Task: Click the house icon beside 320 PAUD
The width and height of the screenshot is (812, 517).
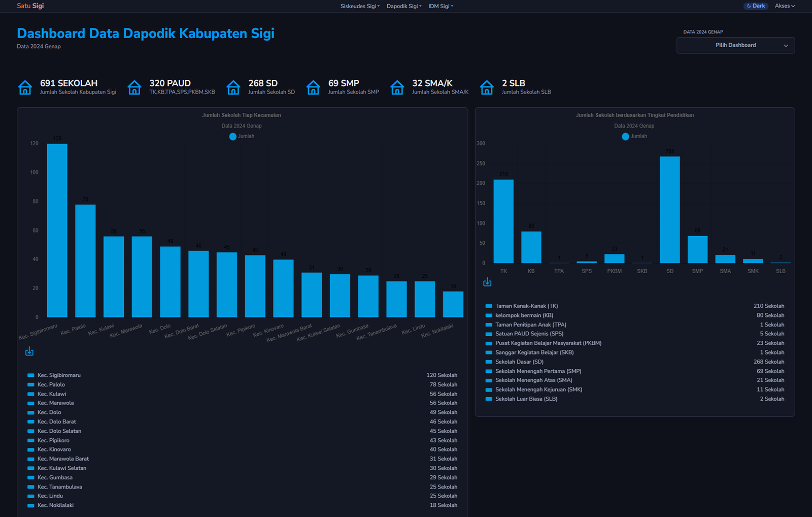Action: click(134, 87)
